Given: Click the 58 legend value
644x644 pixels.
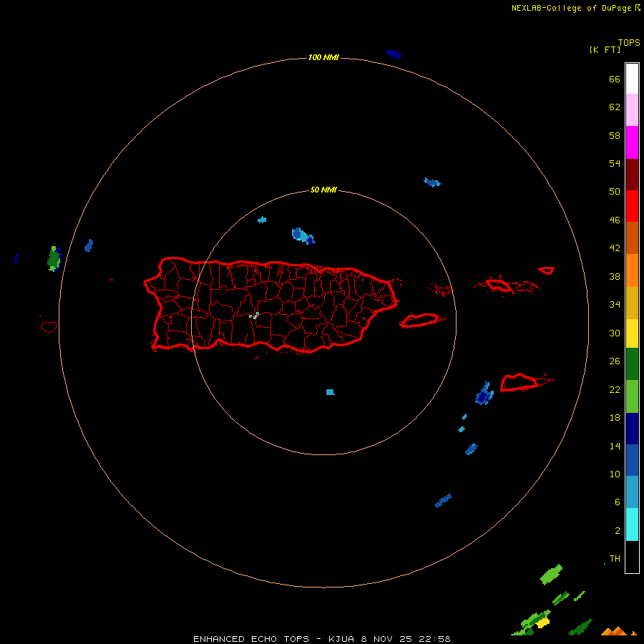Looking at the screenshot, I should click(615, 135).
